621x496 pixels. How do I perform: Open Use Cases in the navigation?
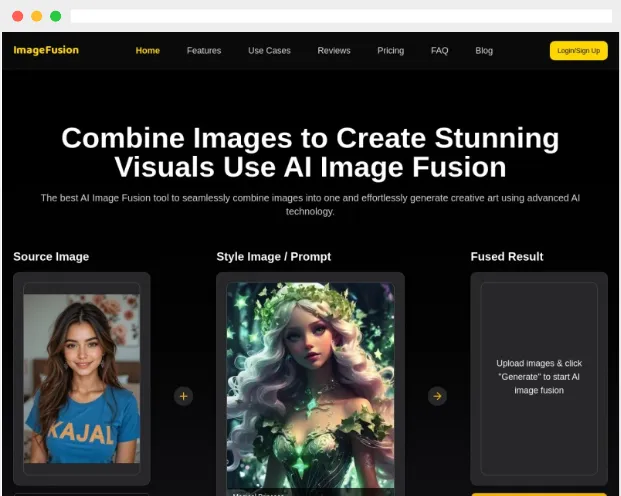click(x=269, y=51)
